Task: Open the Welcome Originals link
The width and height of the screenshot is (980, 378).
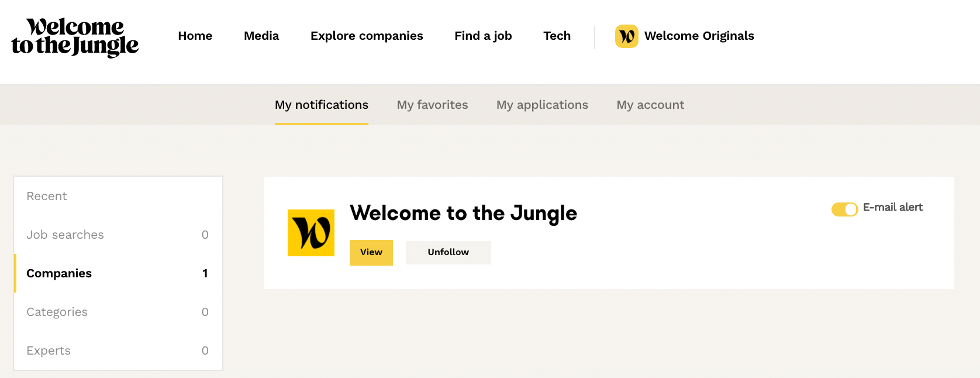Action: tap(699, 36)
